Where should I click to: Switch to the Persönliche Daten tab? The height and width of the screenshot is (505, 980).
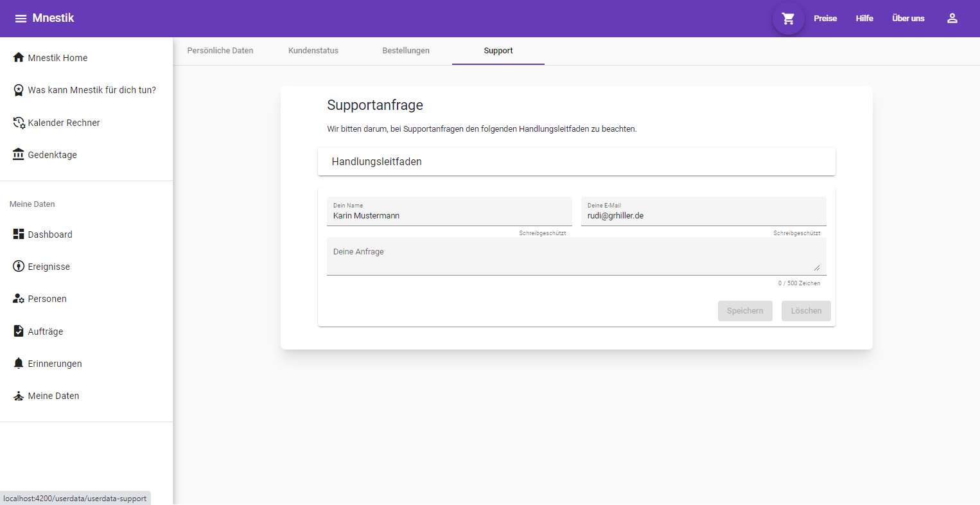click(x=220, y=51)
